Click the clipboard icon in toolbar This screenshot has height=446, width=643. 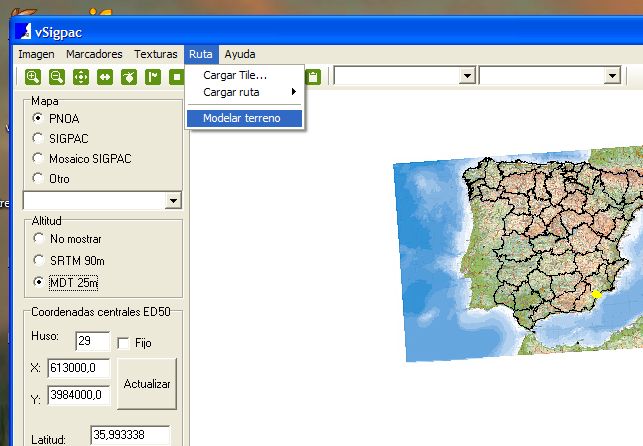(313, 76)
